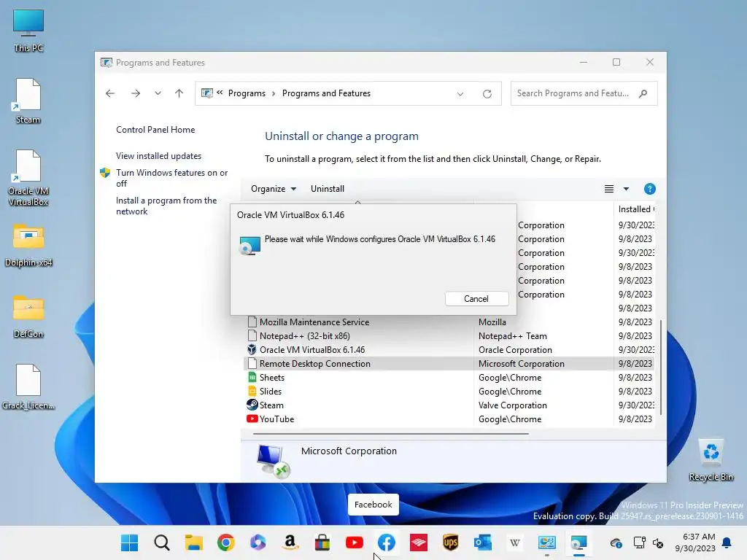Select the Steam desktop shortcut
Viewport: 747px width, 560px height.
tap(28, 101)
